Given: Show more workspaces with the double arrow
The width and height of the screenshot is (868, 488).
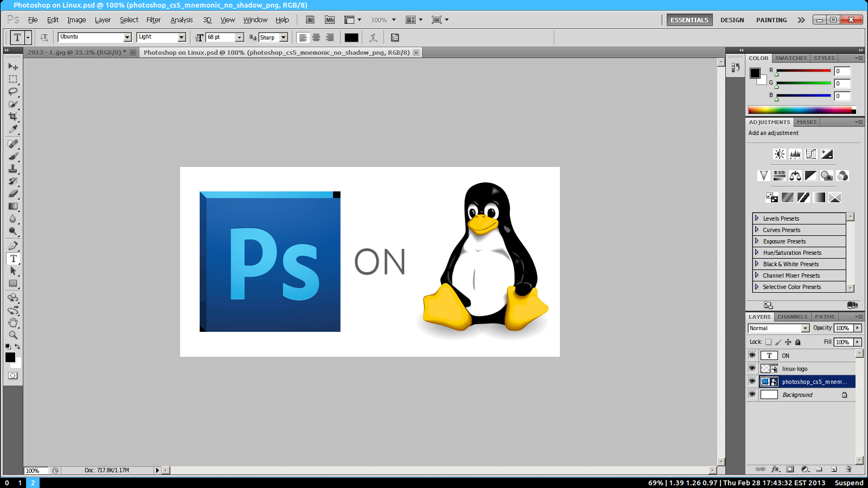Looking at the screenshot, I should point(801,20).
